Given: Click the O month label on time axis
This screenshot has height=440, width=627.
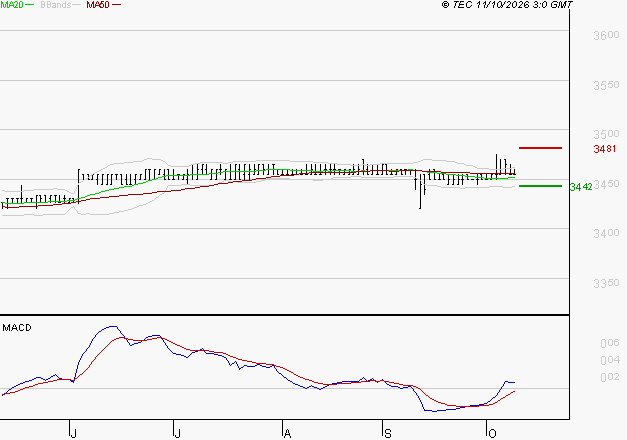Looking at the screenshot, I should click(492, 434).
